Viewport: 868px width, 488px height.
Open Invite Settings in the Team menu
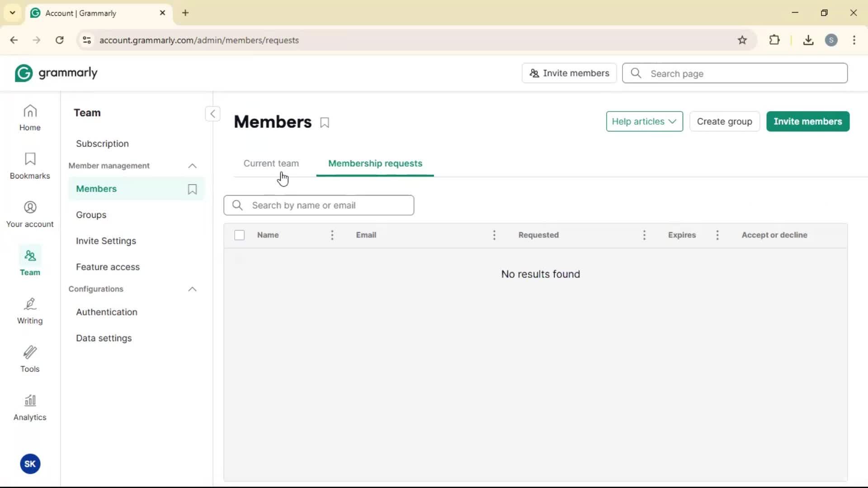tap(106, 241)
